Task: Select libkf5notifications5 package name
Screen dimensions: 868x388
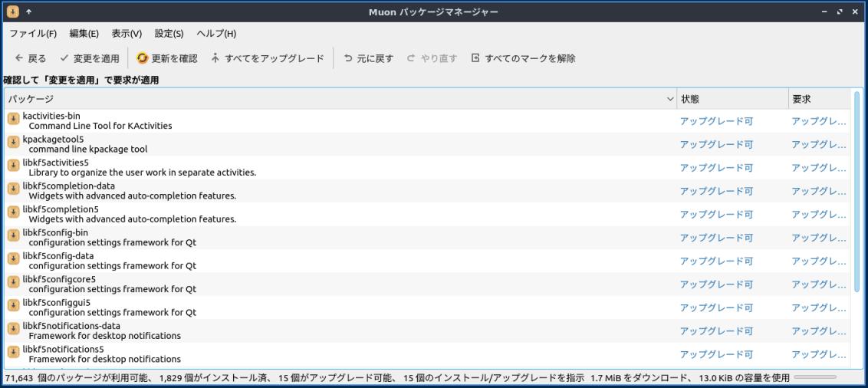Action: coord(63,348)
